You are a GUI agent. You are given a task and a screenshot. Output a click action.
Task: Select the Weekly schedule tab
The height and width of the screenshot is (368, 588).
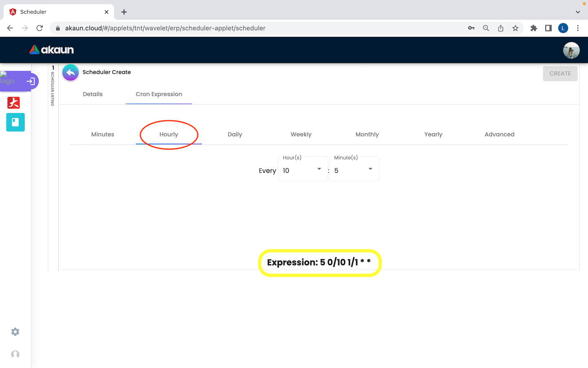301,135
